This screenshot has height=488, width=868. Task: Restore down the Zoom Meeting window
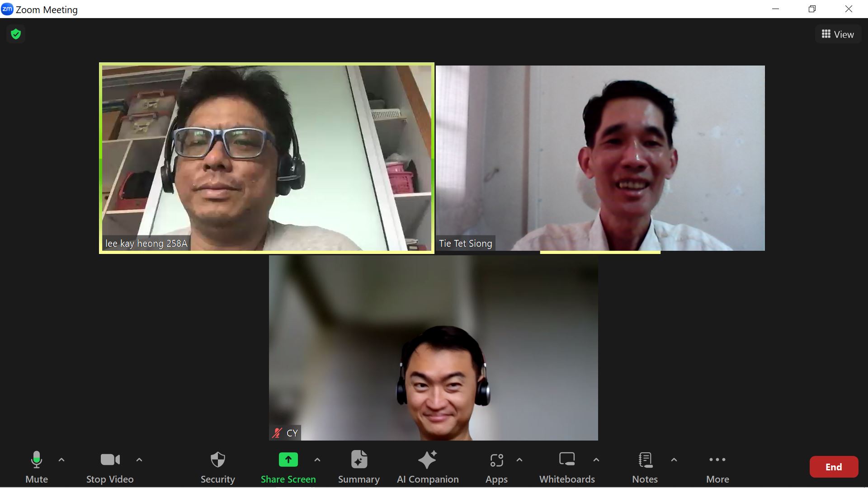(812, 9)
